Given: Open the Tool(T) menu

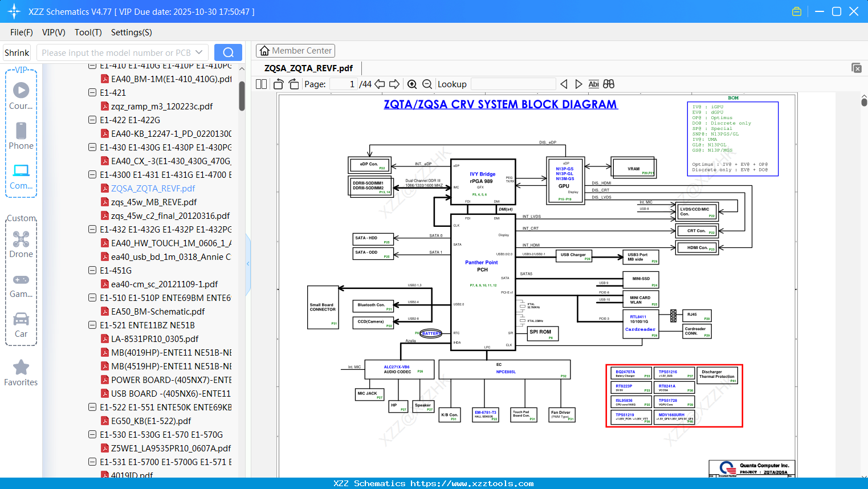Looking at the screenshot, I should pyautogui.click(x=88, y=32).
